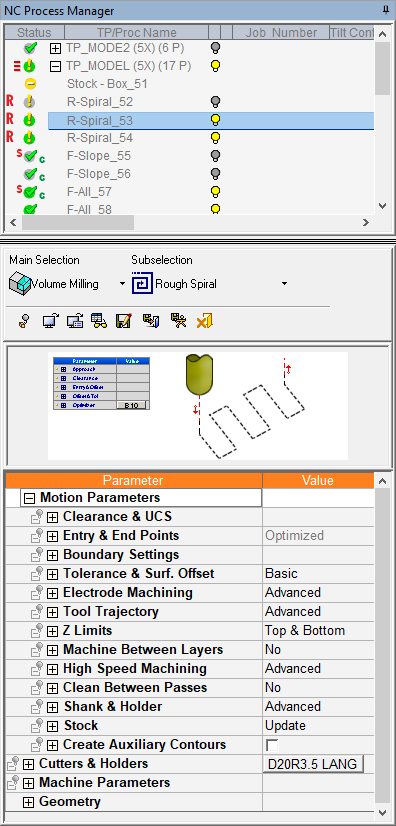
Task: Click the save-with-pencil toolbar icon
Action: click(123, 321)
